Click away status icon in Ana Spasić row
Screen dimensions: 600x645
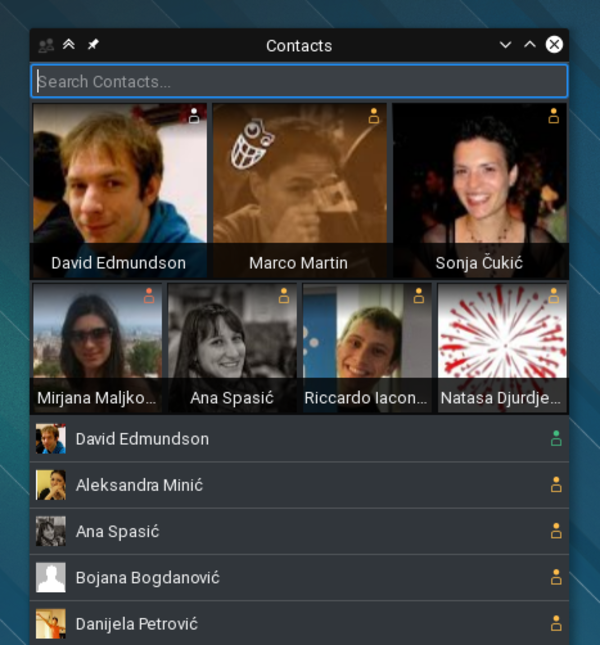pyautogui.click(x=556, y=531)
